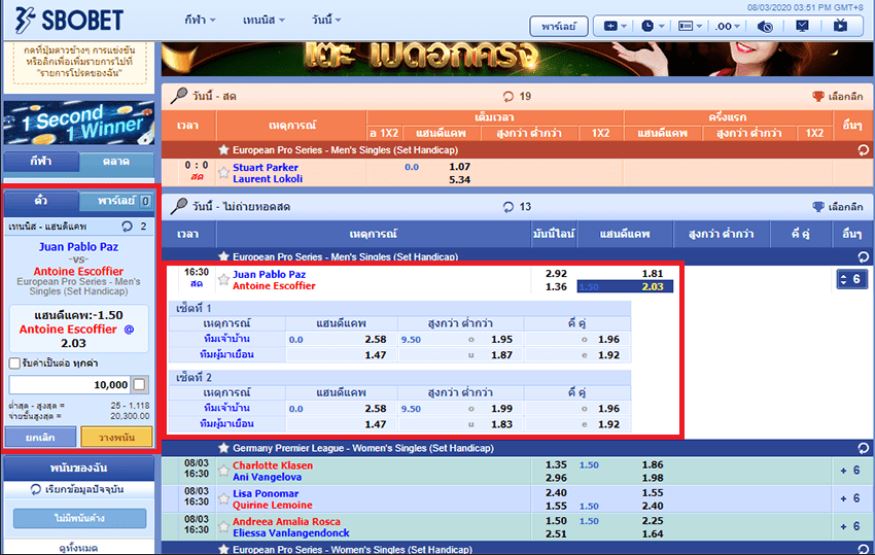
Task: Select 2.25 handicap odds for Andreea Amalia Rosca
Action: pos(652,520)
